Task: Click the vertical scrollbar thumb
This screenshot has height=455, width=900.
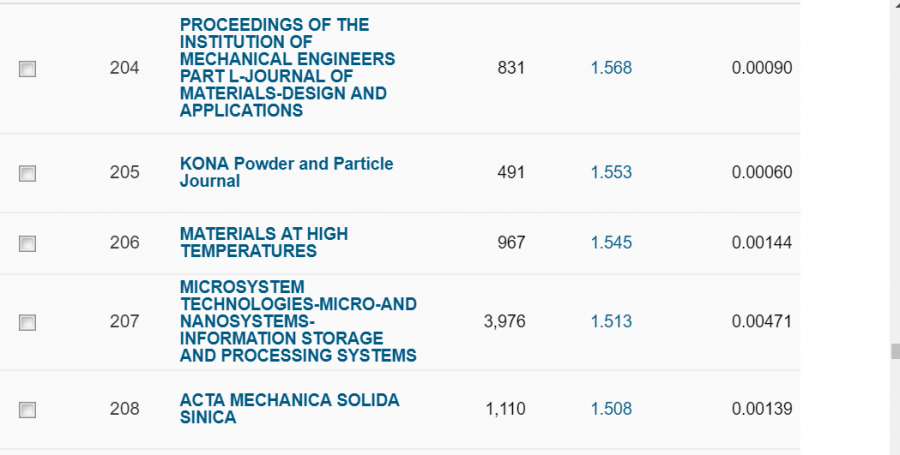Action: (895, 351)
